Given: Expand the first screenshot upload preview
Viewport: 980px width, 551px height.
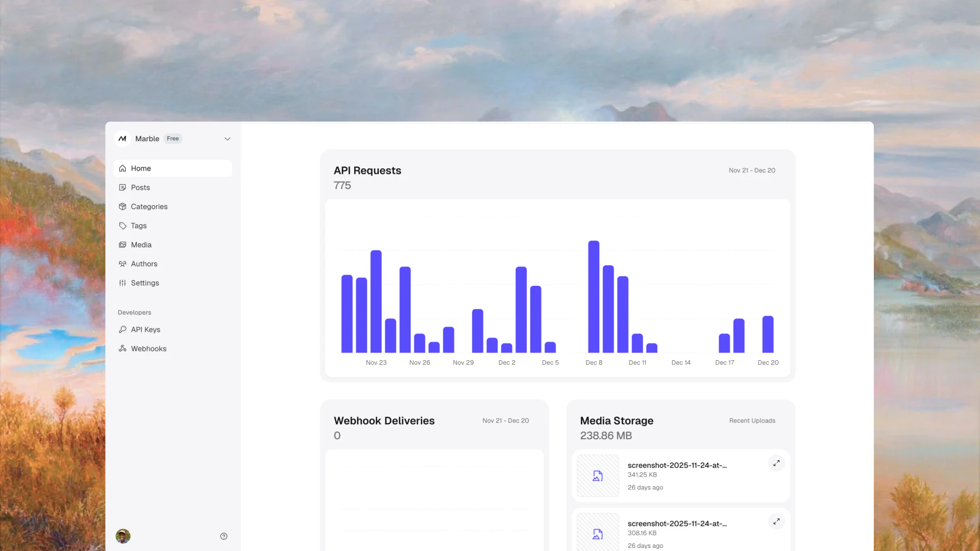Looking at the screenshot, I should 776,463.
